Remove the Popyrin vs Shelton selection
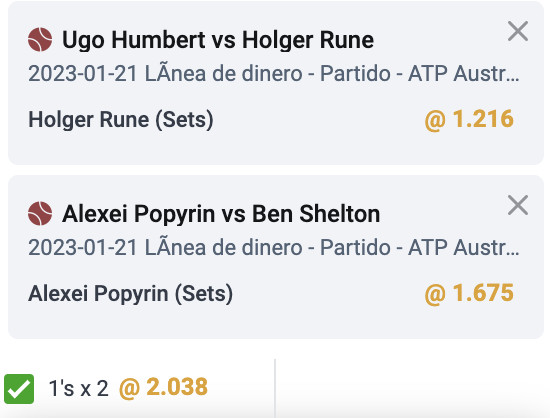Viewport: 550px width, 418px height. [x=518, y=205]
